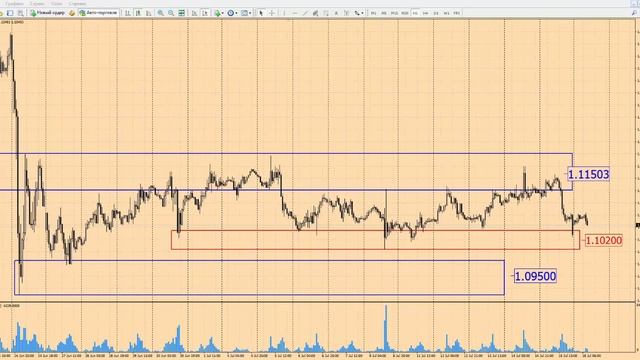Select the text label tool
The width and height of the screenshot is (640, 360).
(347, 13)
